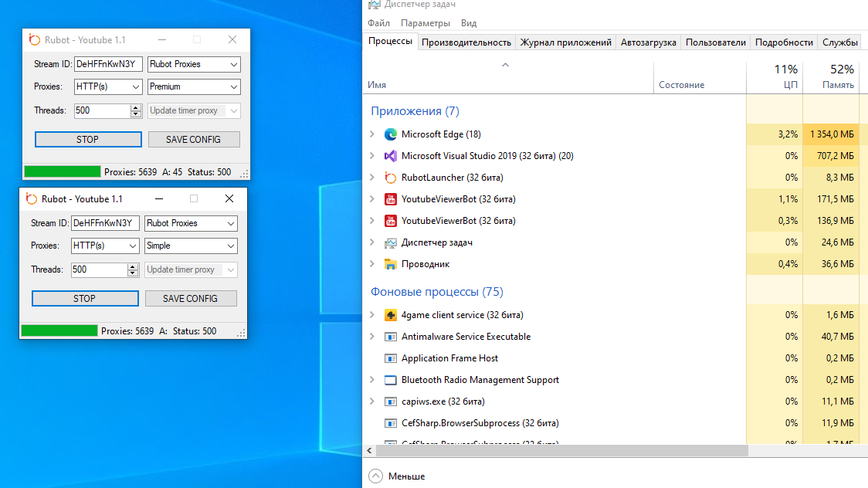The width and height of the screenshot is (868, 488).
Task: Click the Проводник folder icon
Action: pos(390,264)
